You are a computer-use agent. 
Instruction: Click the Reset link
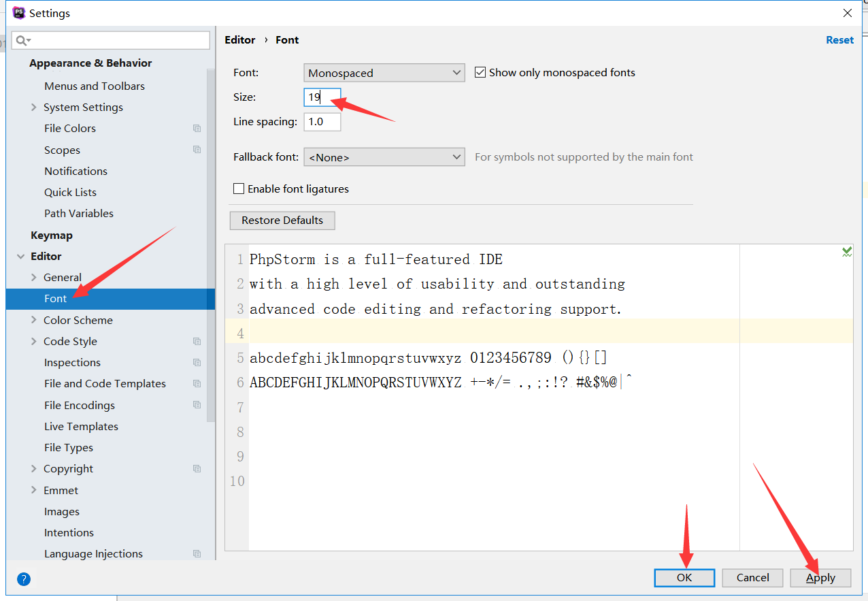pos(840,40)
